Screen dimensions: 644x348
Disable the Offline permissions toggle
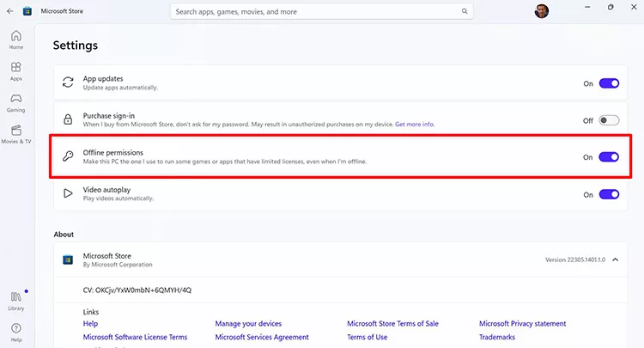coord(609,157)
